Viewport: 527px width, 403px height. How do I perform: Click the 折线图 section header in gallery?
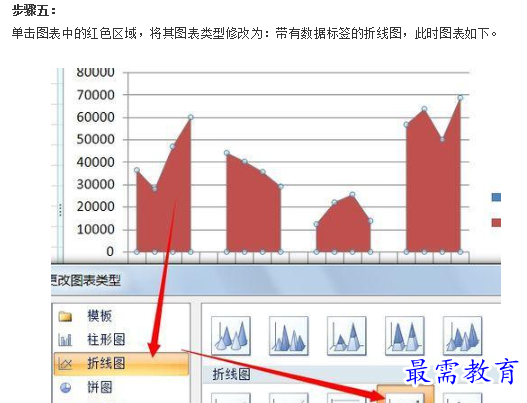click(x=231, y=374)
